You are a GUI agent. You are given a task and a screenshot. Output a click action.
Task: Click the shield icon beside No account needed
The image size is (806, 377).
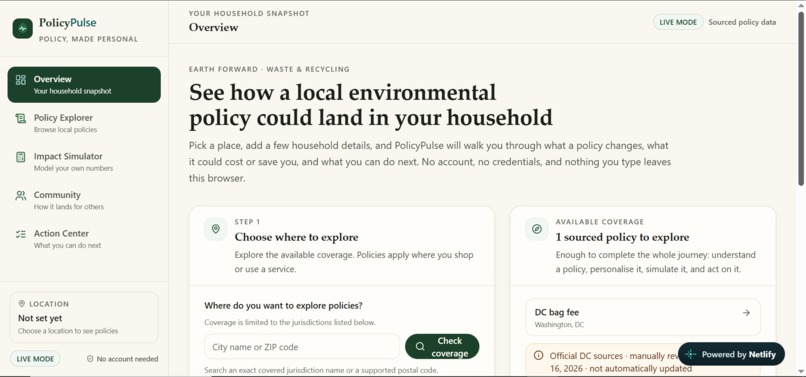pos(90,359)
